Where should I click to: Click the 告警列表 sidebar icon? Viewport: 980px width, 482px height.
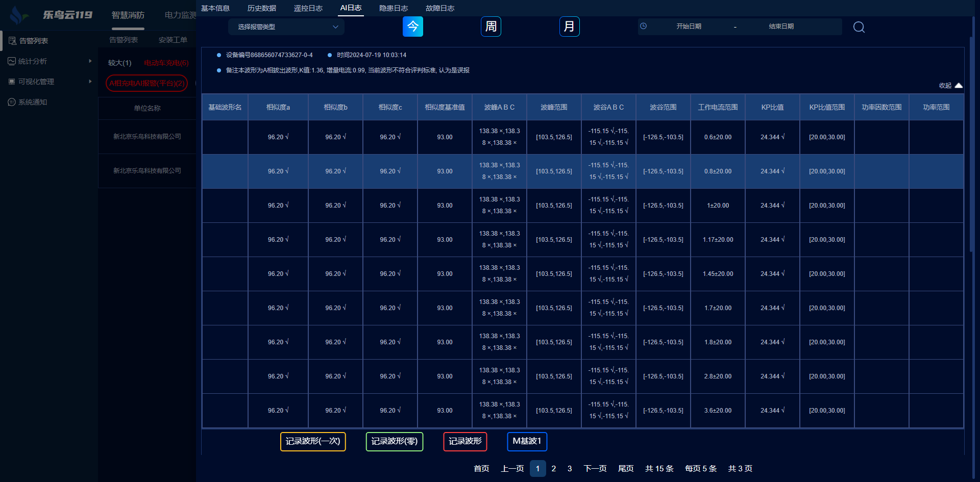12,41
